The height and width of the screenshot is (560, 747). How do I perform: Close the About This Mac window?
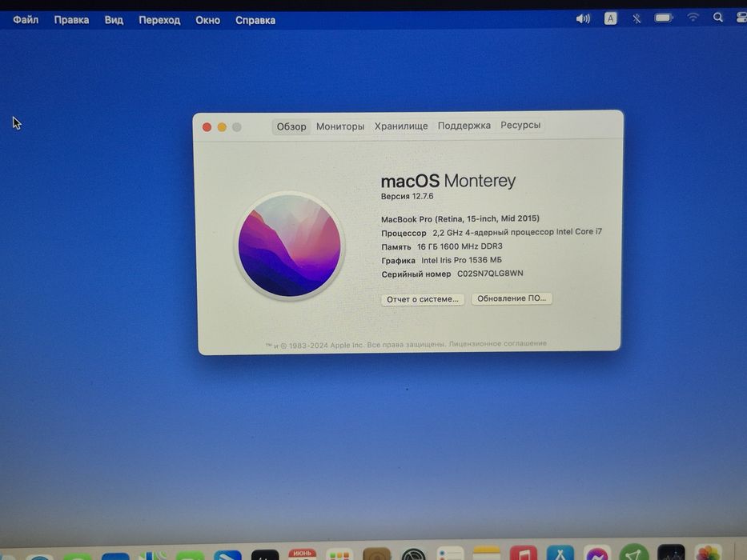[207, 127]
